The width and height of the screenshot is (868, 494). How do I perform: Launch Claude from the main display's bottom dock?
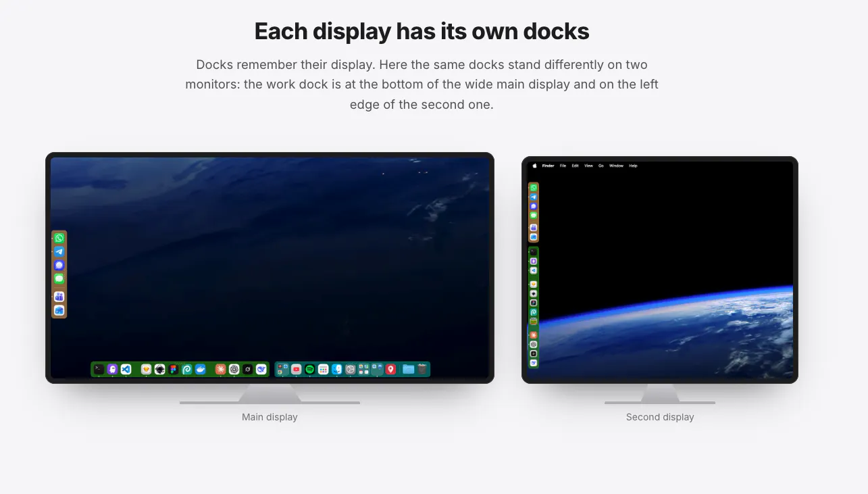[220, 369]
